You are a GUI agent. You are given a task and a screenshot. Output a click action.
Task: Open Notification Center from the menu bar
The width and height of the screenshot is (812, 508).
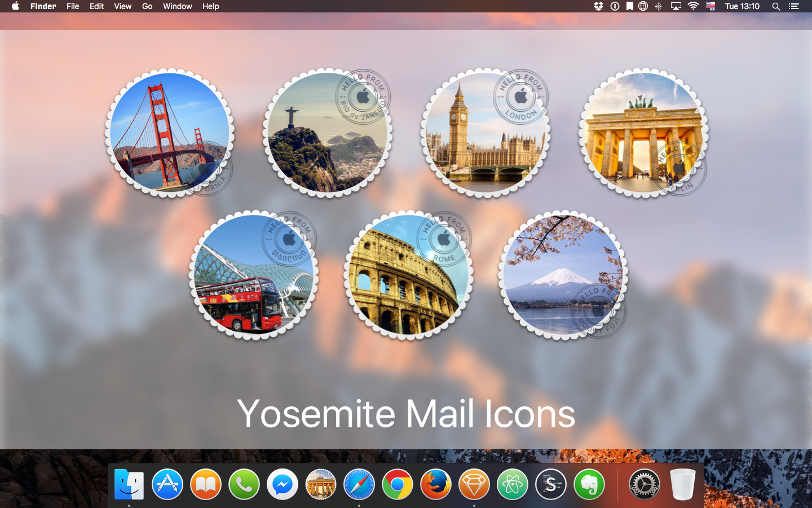coord(794,6)
